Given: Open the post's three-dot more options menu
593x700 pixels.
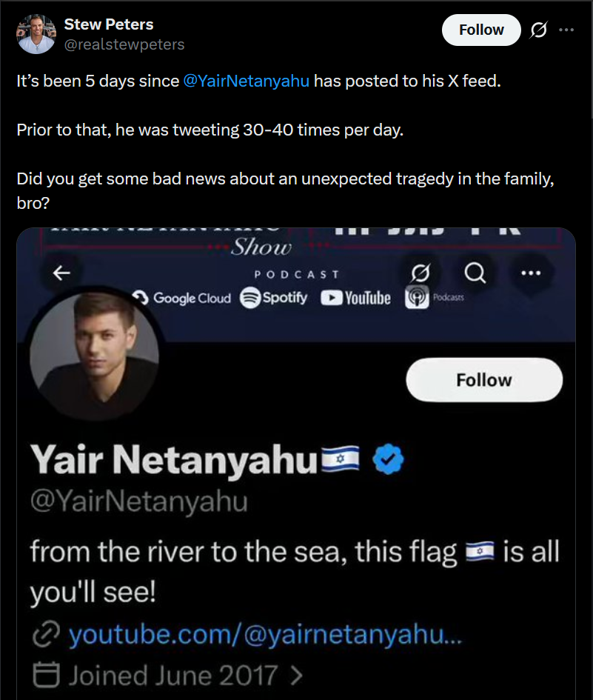Looking at the screenshot, I should pos(566,30).
